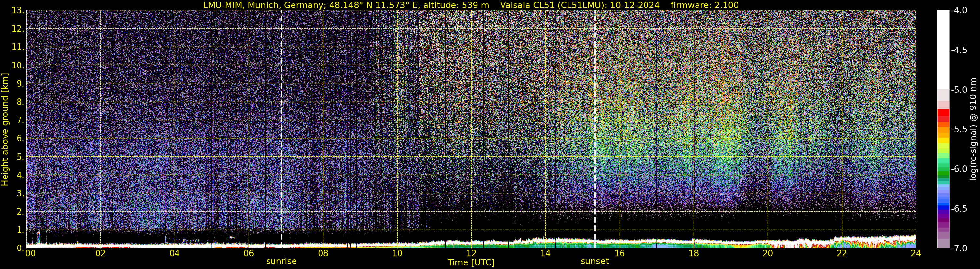Select the 'Time [UTC]' axis label

coord(471,262)
